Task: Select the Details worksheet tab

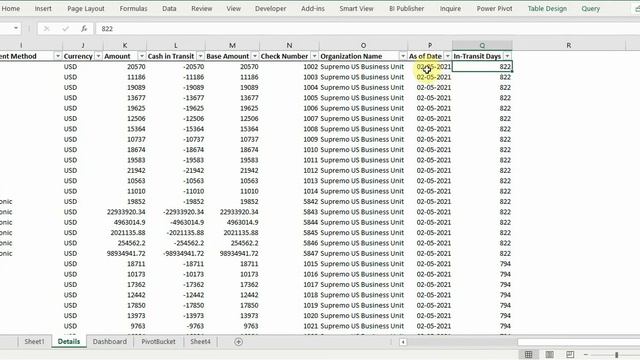Action: tap(69, 342)
